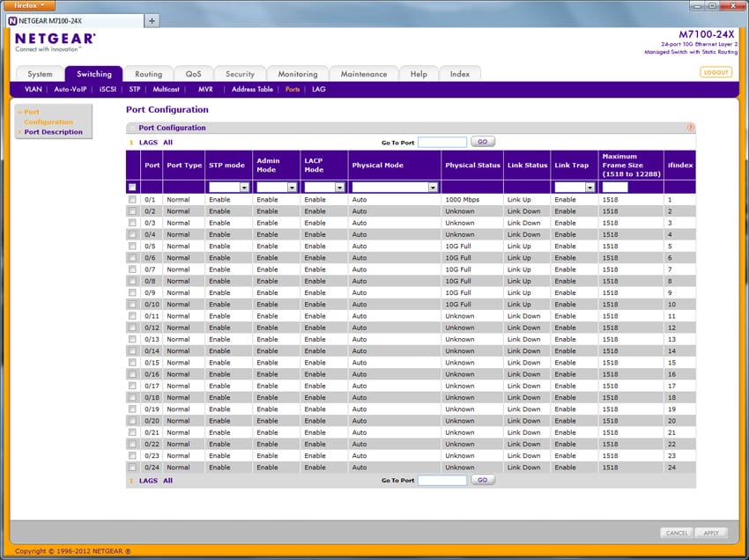Check the box for port 0/16
Viewport: 749px width, 560px height.
(x=132, y=374)
